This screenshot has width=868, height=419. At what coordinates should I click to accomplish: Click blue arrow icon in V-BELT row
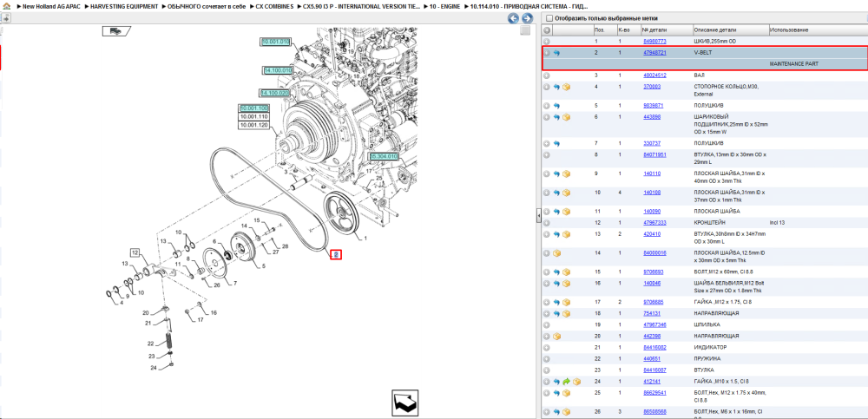pos(557,53)
